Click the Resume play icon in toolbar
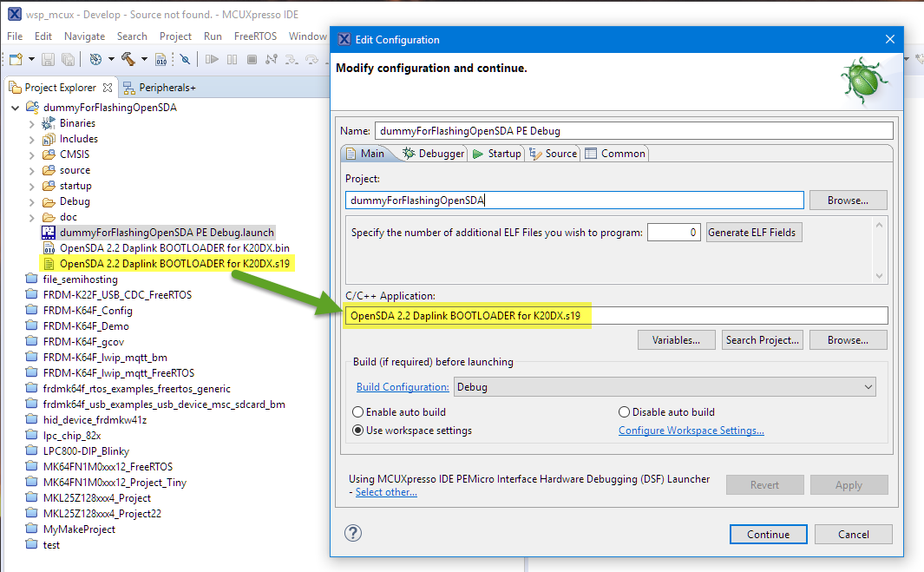 point(211,59)
